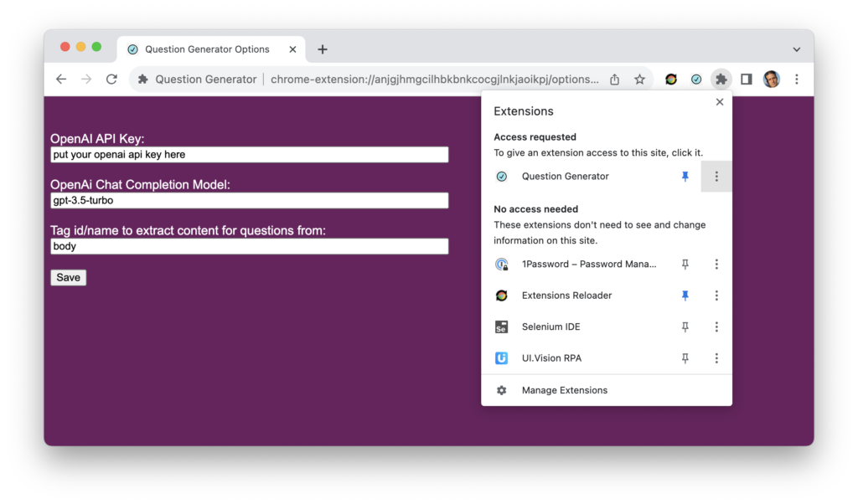Open the user profile avatar
Image resolution: width=858 pixels, height=504 pixels.
pos(772,80)
